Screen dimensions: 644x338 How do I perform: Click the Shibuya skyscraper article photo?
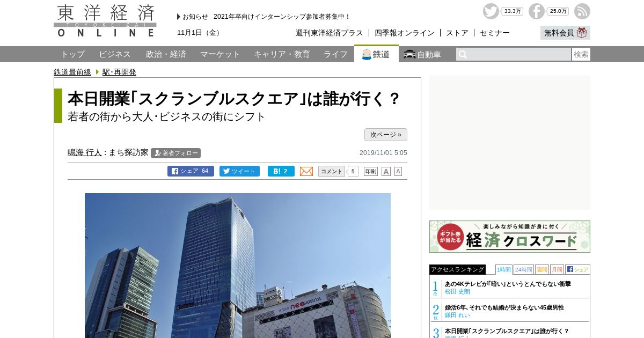pyautogui.click(x=238, y=266)
